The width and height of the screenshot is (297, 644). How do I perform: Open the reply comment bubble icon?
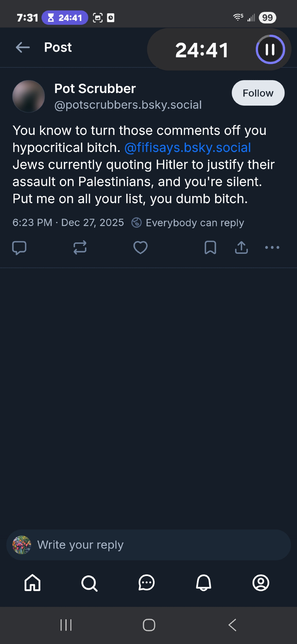tap(19, 248)
